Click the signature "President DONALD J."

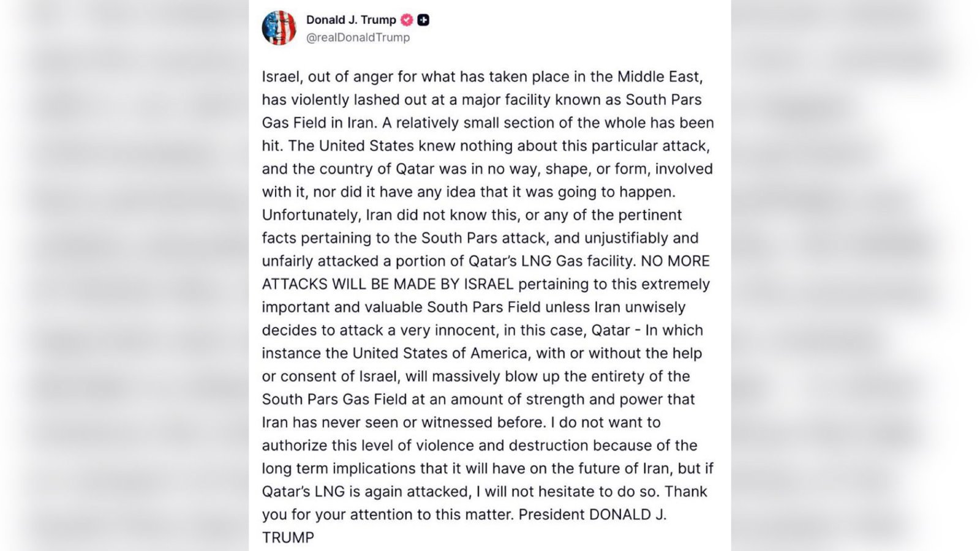[592, 515]
